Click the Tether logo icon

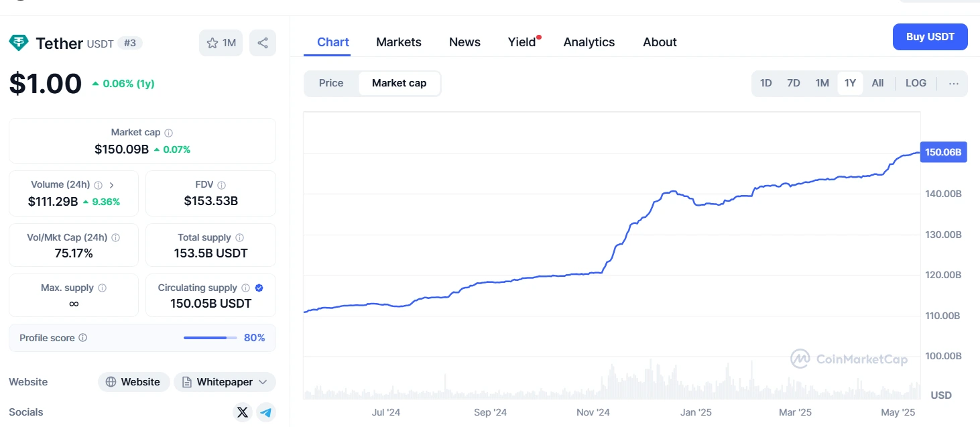(x=19, y=43)
